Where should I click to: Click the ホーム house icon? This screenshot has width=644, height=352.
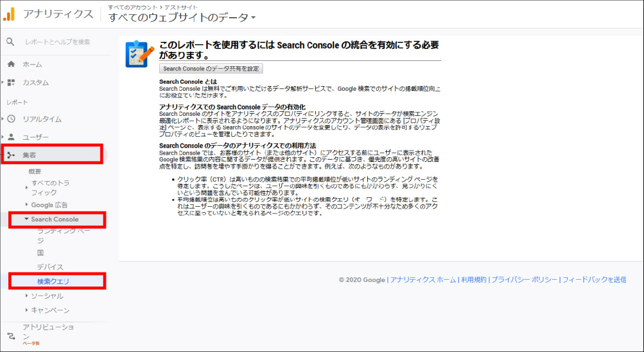[x=11, y=64]
